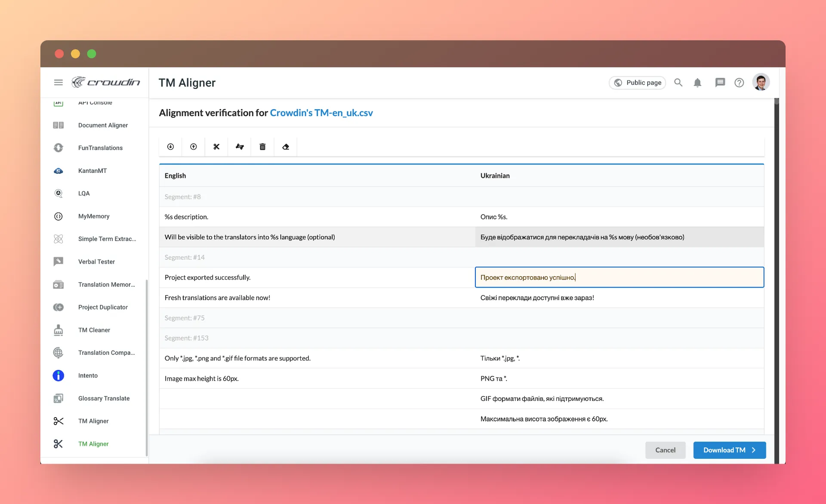This screenshot has height=504, width=826.
Task: Open the Crowdin's TM-en_uk.csv link
Action: pyautogui.click(x=321, y=113)
